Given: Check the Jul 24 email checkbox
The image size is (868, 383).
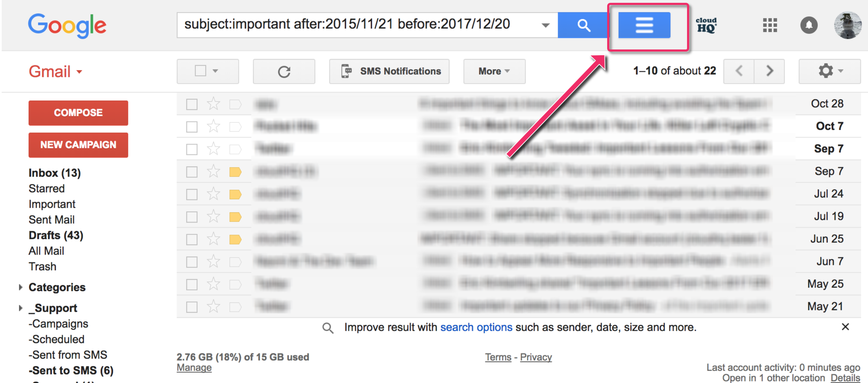Looking at the screenshot, I should click(192, 194).
